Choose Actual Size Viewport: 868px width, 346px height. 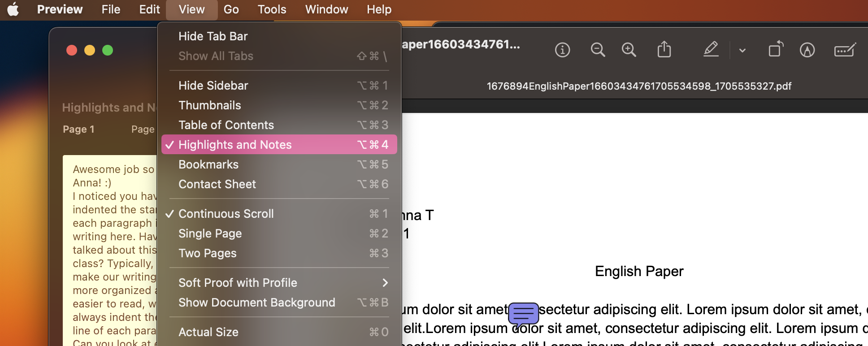point(279,332)
